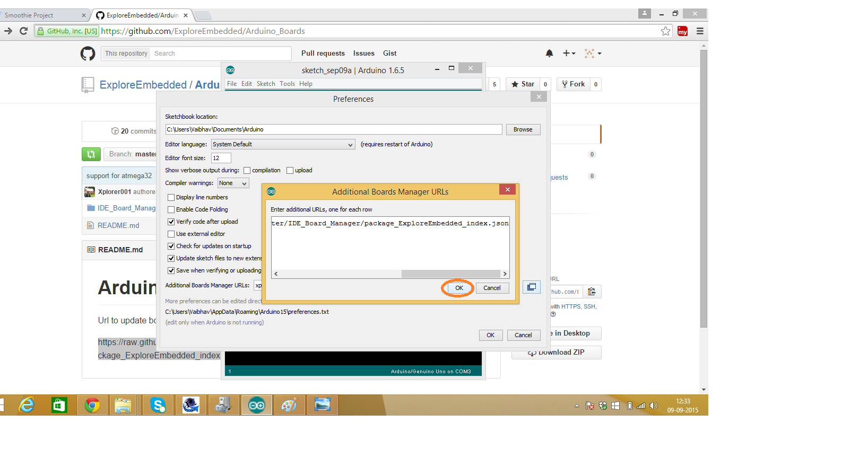Open the Windows Store taskbar icon
The height and width of the screenshot is (475, 868).
(59, 405)
